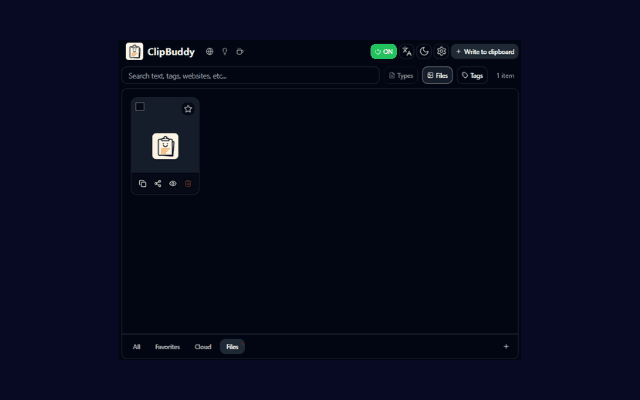This screenshot has width=640, height=400.
Task: Toggle the green ON monitoring switch
Action: pyautogui.click(x=384, y=51)
